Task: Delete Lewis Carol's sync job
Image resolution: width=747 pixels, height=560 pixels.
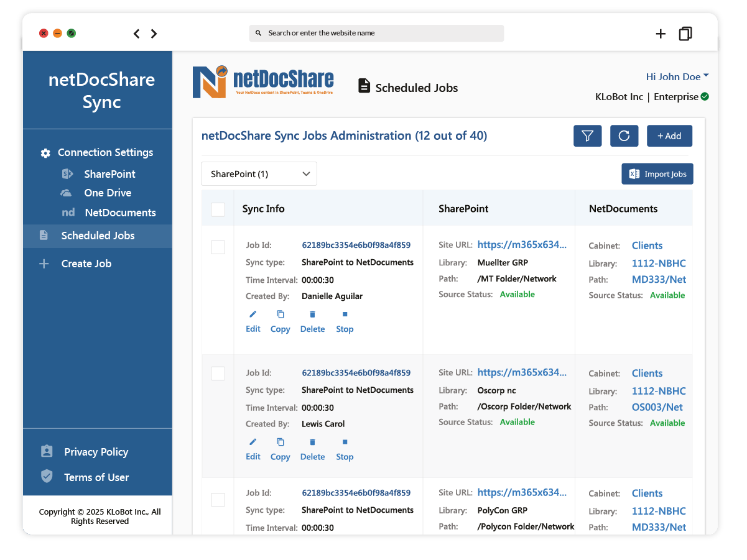Action: (x=312, y=449)
